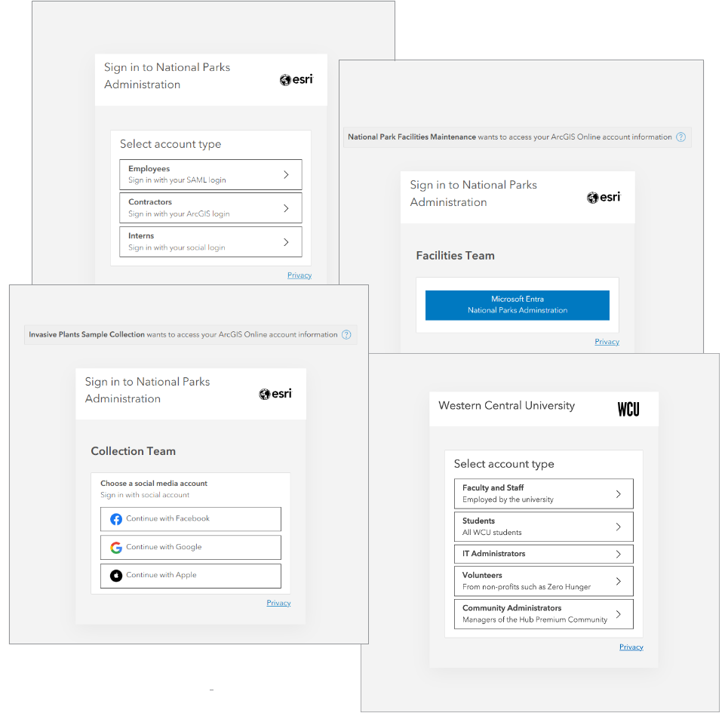
Task: Click Continue with Google
Action: (x=190, y=546)
